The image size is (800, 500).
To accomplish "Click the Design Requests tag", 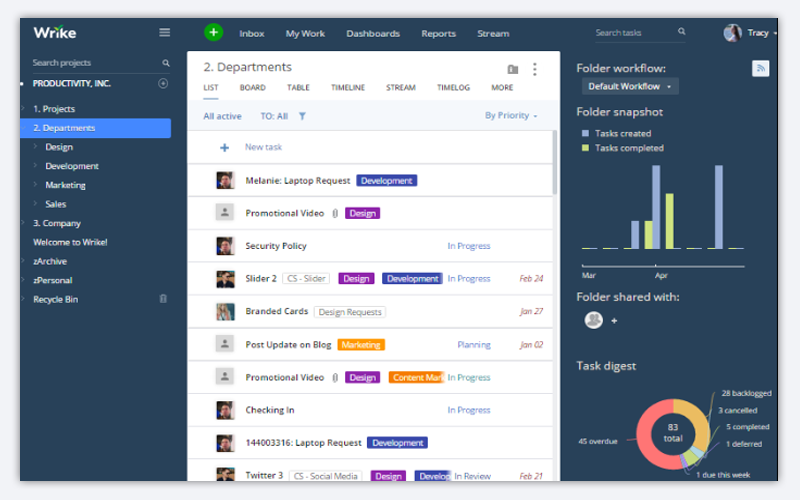I will pos(349,312).
